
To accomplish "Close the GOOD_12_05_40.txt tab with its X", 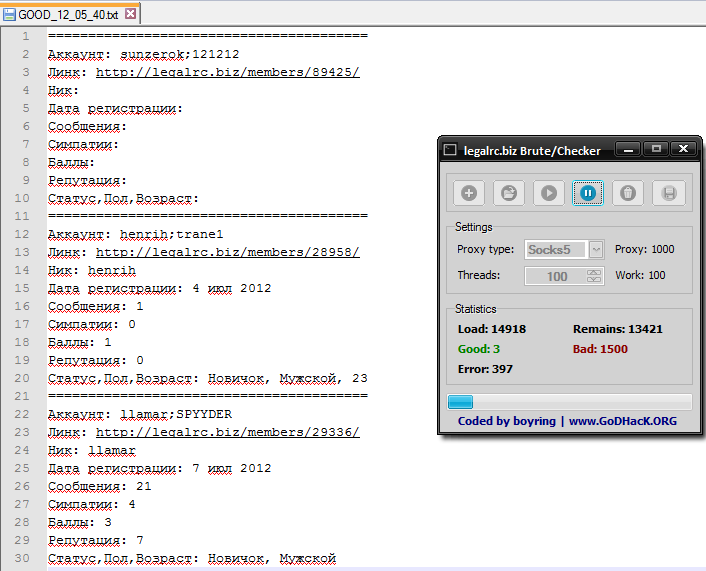I will pos(131,14).
